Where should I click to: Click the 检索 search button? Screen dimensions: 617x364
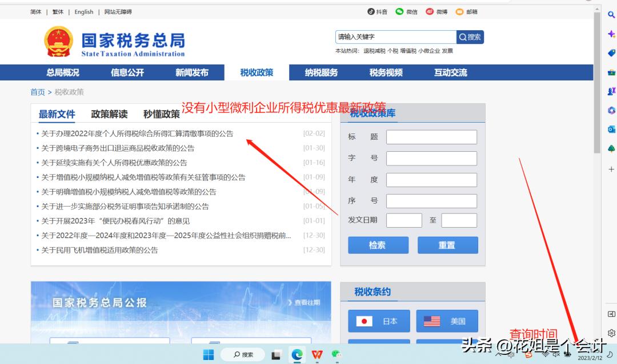(x=378, y=245)
